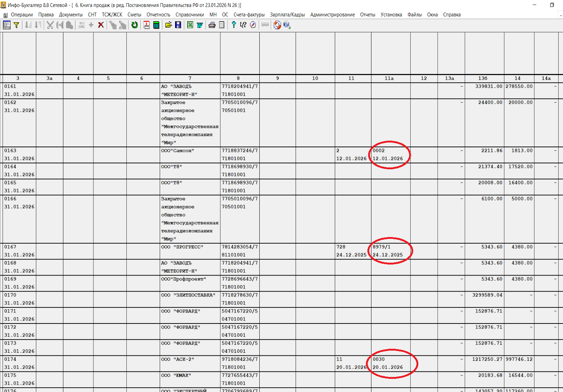Open the Зарплата/Кадры menu
Image resolution: width=563 pixels, height=392 pixels.
pyautogui.click(x=287, y=15)
